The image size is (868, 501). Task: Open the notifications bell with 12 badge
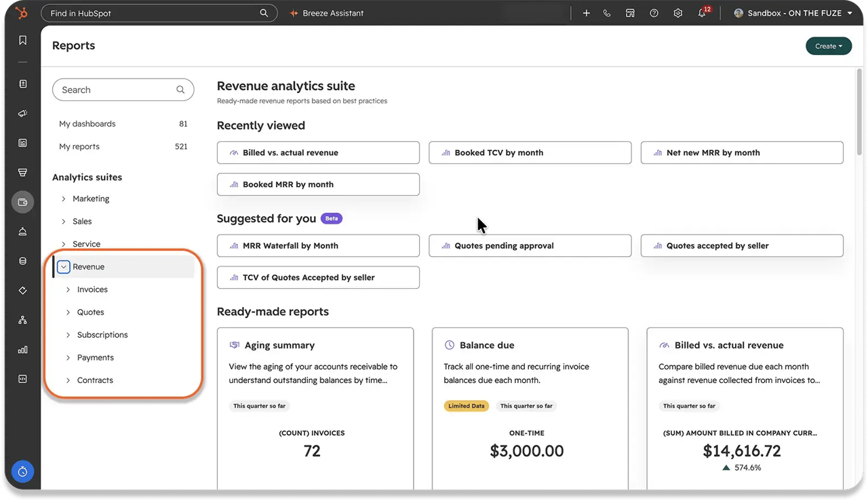[x=703, y=13]
